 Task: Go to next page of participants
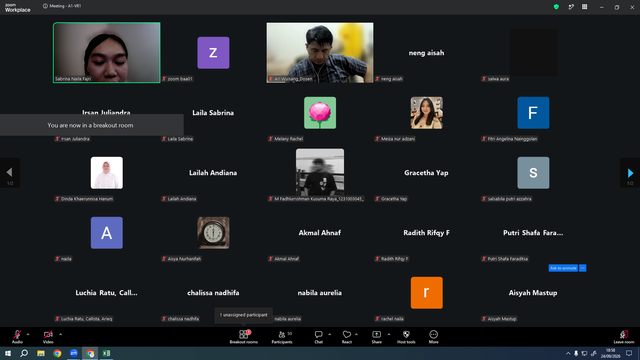[630, 173]
